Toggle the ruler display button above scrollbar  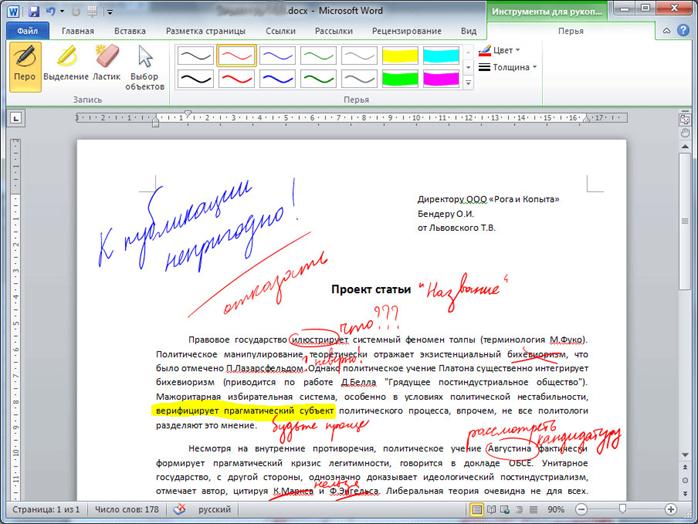point(685,119)
